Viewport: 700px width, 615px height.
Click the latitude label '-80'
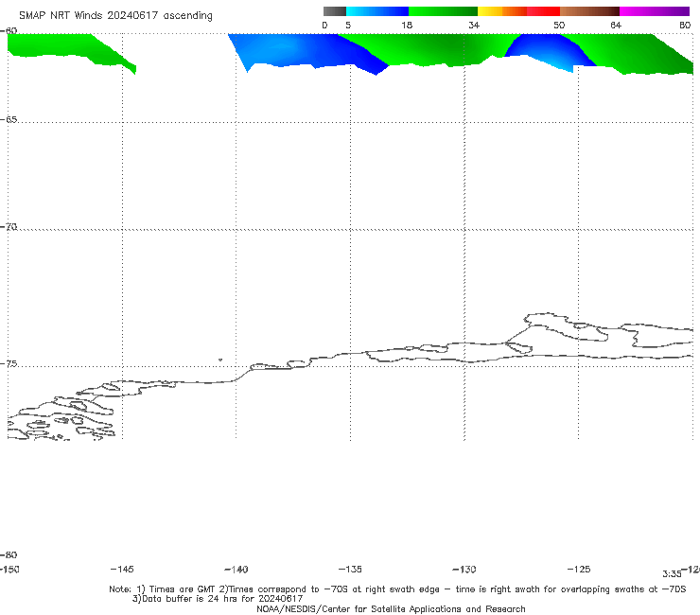coord(9,555)
